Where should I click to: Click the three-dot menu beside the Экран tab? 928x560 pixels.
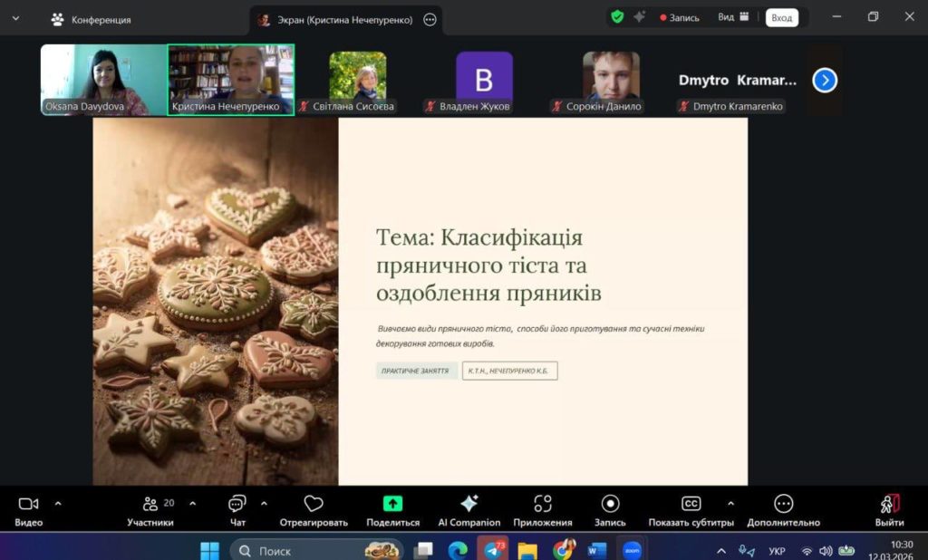430,19
